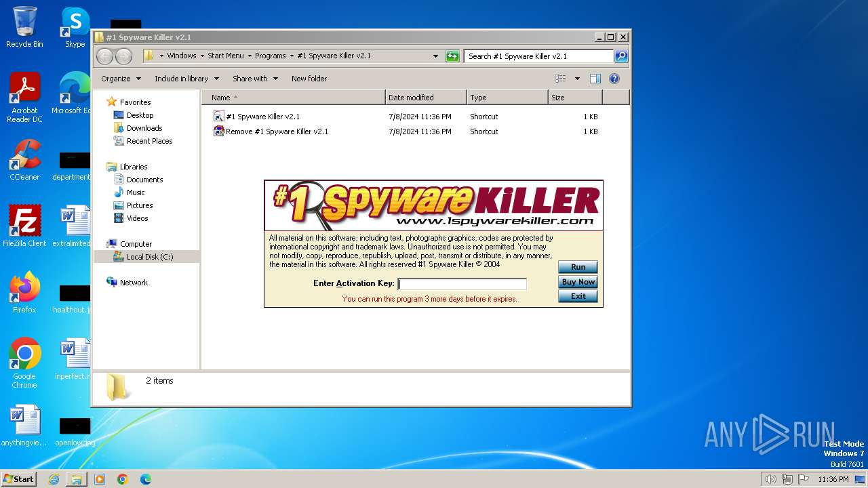Select the Skype desktop icon
This screenshot has height=488, width=868.
[x=75, y=28]
